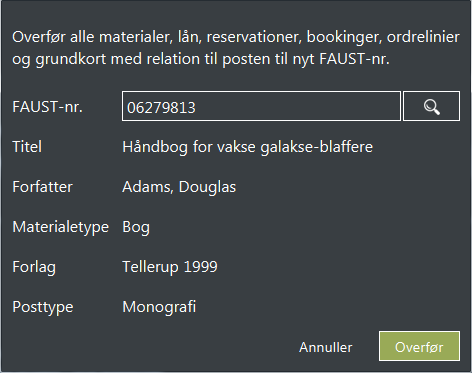Viewport: 472px width, 373px height.
Task: Click the publication year 1999
Action: click(x=201, y=267)
